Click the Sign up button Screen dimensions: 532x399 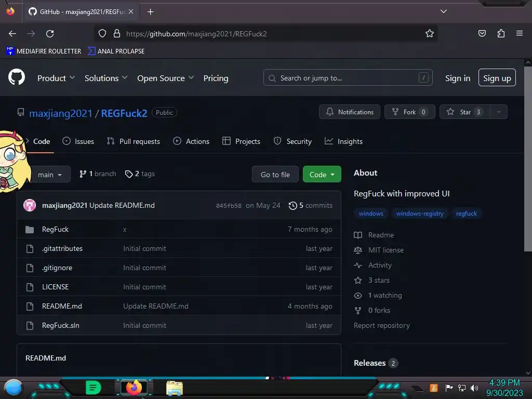497,78
